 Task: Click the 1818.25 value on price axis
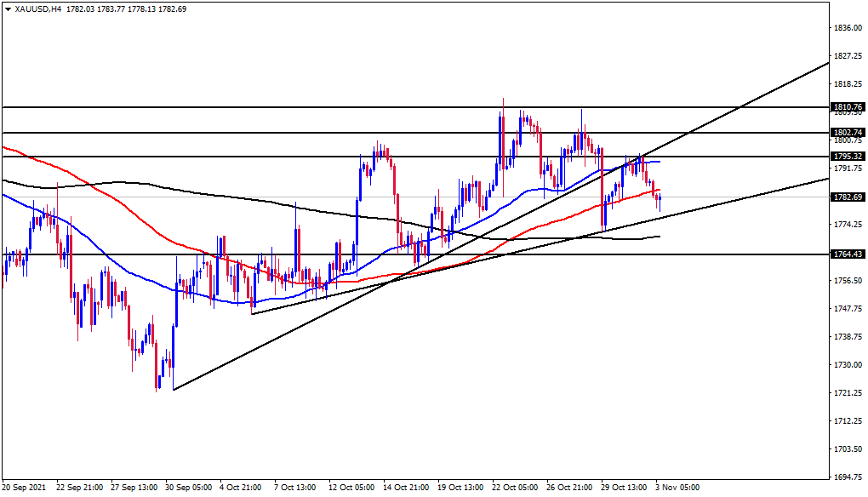coord(848,84)
